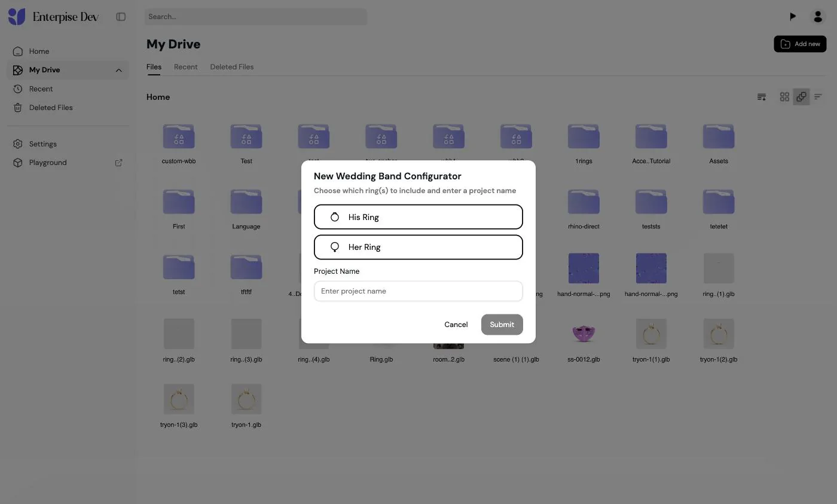This screenshot has width=837, height=504.
Task: Click the ring..(4).glb file name
Action: point(314,359)
